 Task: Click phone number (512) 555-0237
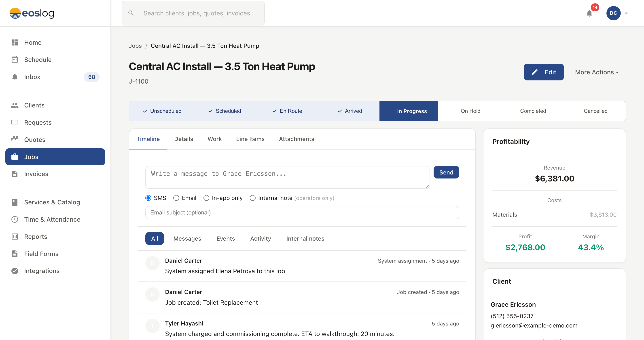pos(512,316)
